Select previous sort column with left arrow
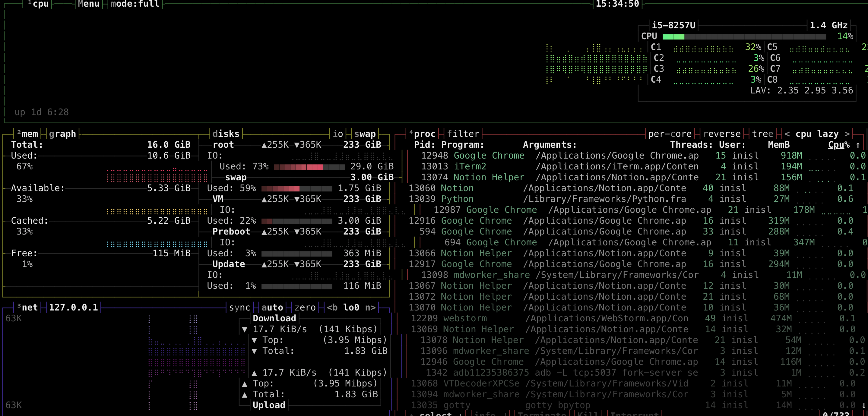Viewport: 868px width, 416px height. pos(787,134)
